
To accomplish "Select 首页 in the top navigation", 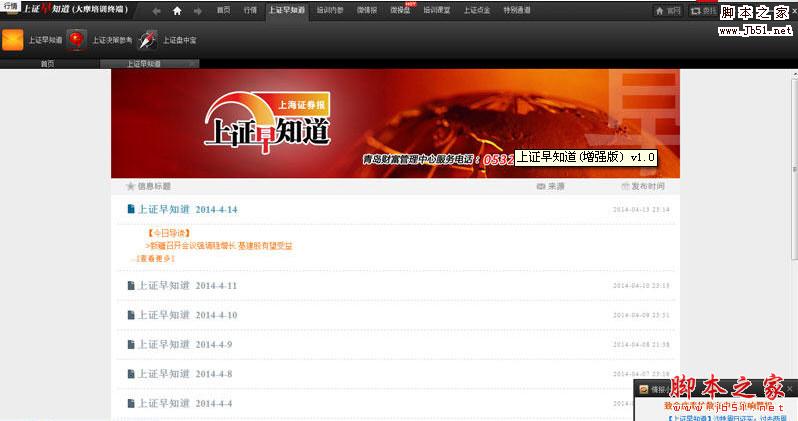I will coord(223,10).
